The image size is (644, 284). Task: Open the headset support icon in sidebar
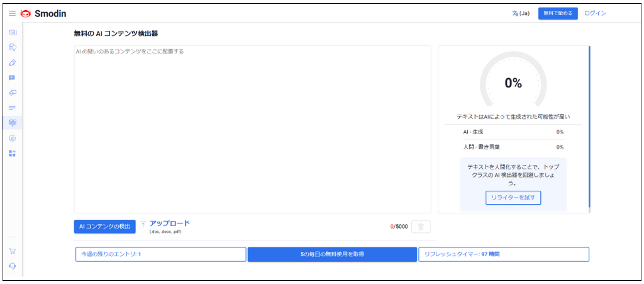pyautogui.click(x=12, y=266)
